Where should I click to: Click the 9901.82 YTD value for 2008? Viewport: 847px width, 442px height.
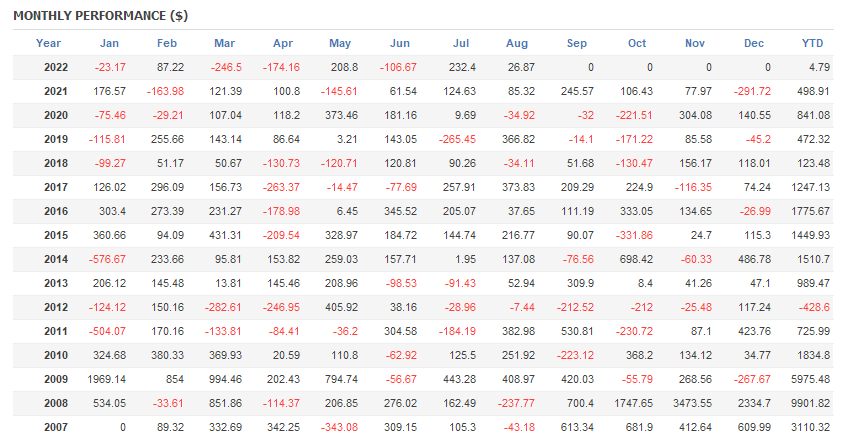[x=809, y=404]
